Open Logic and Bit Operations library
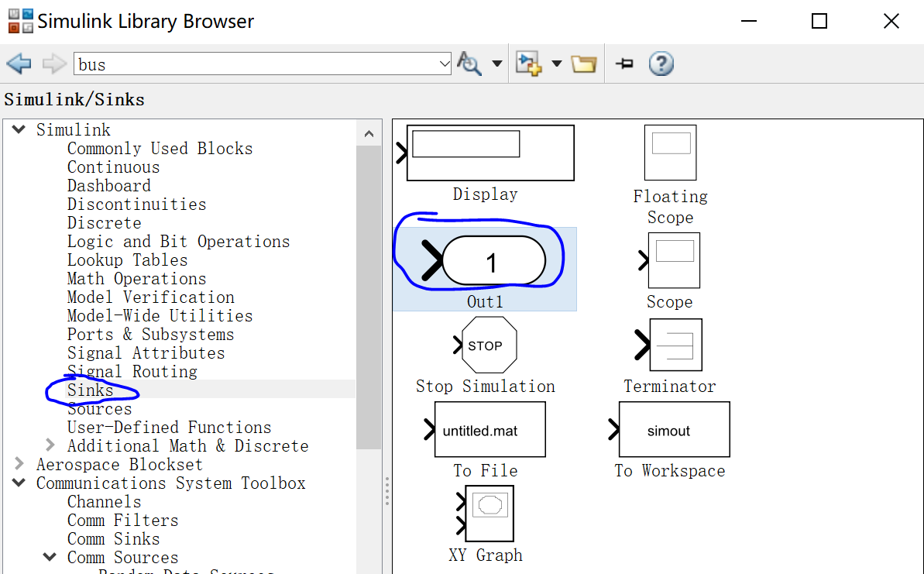The height and width of the screenshot is (574, 924). point(179,241)
